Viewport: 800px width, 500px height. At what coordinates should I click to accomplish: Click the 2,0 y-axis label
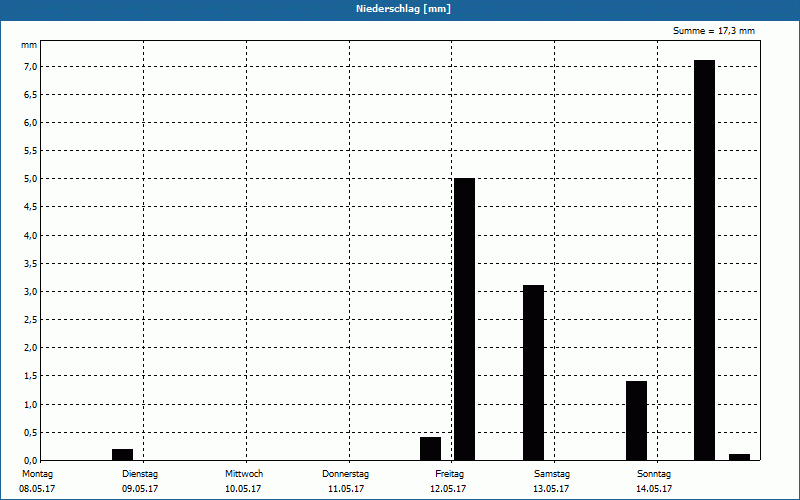click(31, 347)
